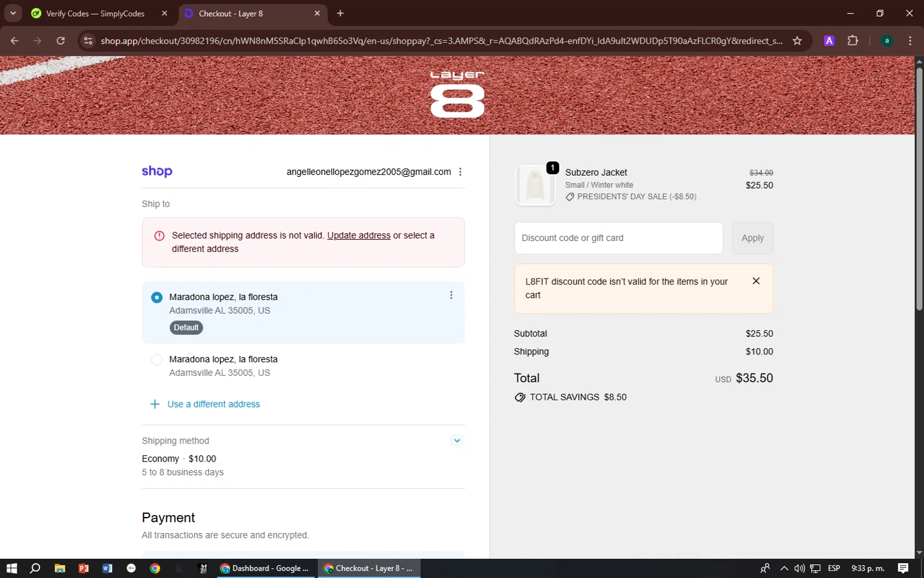924x578 pixels.
Task: Open the Extensions puzzle menu
Action: click(853, 41)
